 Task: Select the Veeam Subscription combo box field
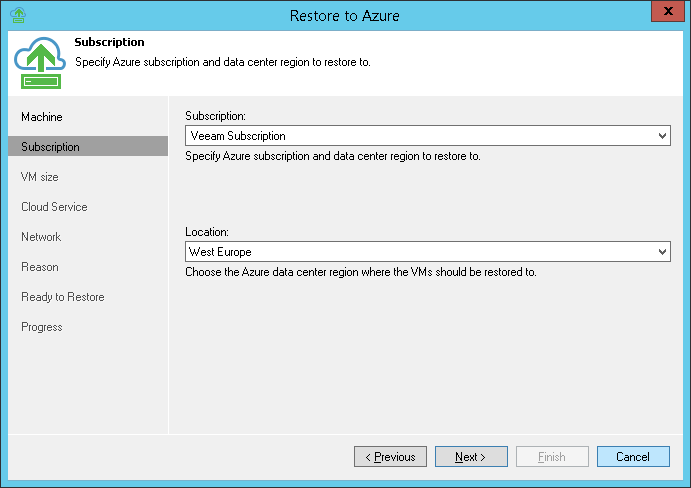[420, 136]
